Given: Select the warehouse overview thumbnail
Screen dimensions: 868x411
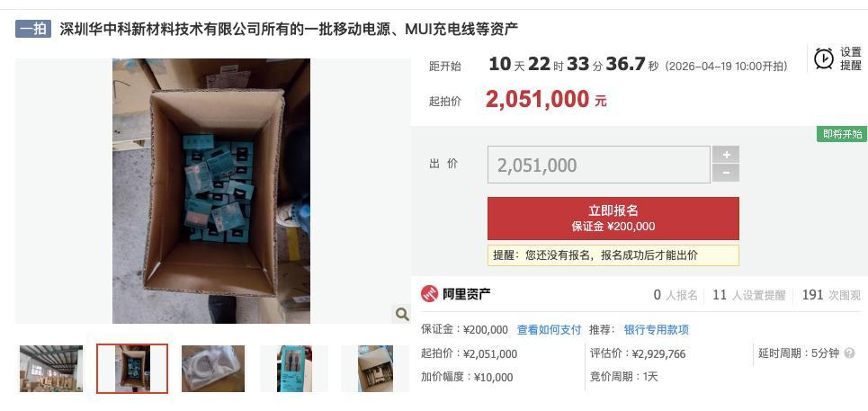Looking at the screenshot, I should [51, 369].
